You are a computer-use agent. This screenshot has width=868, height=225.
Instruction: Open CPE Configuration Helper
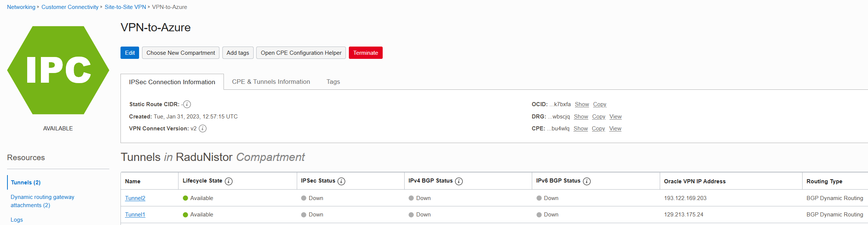(301, 53)
